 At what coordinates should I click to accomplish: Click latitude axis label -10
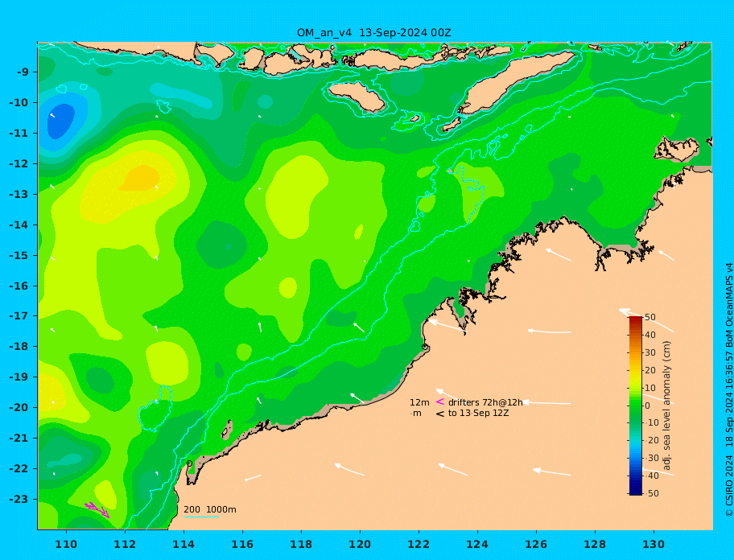tap(19, 102)
